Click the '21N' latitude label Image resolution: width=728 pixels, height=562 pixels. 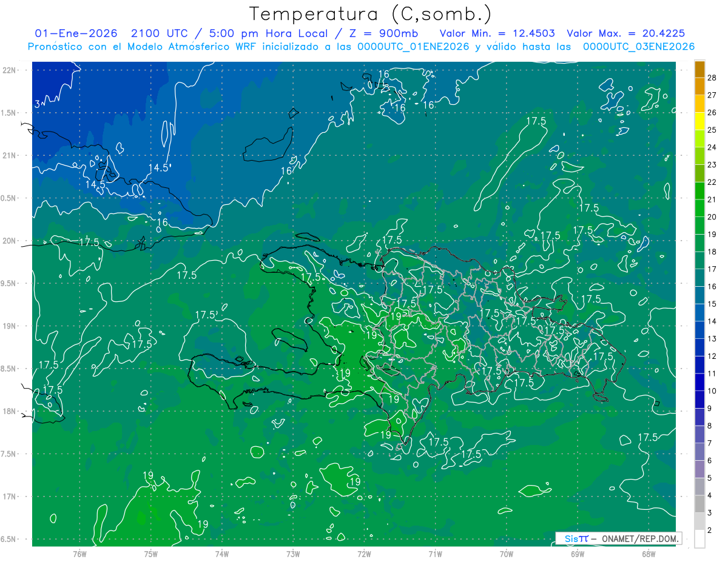(x=9, y=155)
